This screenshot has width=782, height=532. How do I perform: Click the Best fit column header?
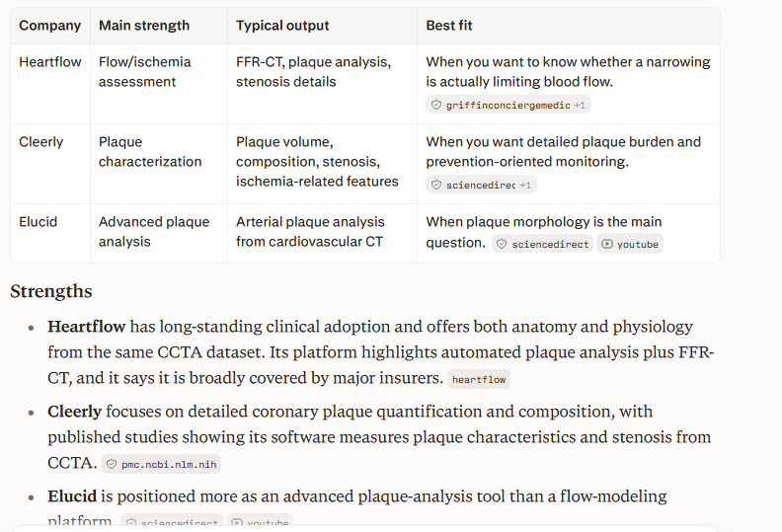[449, 26]
